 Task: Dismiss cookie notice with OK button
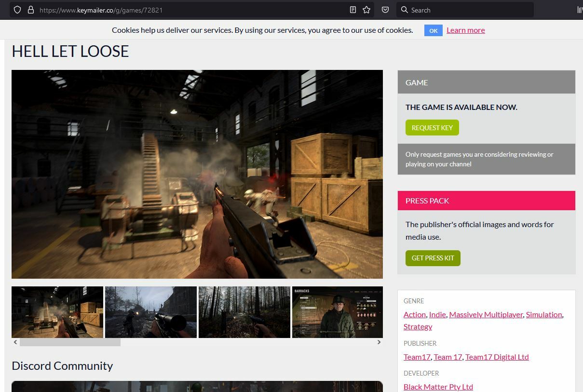pyautogui.click(x=433, y=30)
